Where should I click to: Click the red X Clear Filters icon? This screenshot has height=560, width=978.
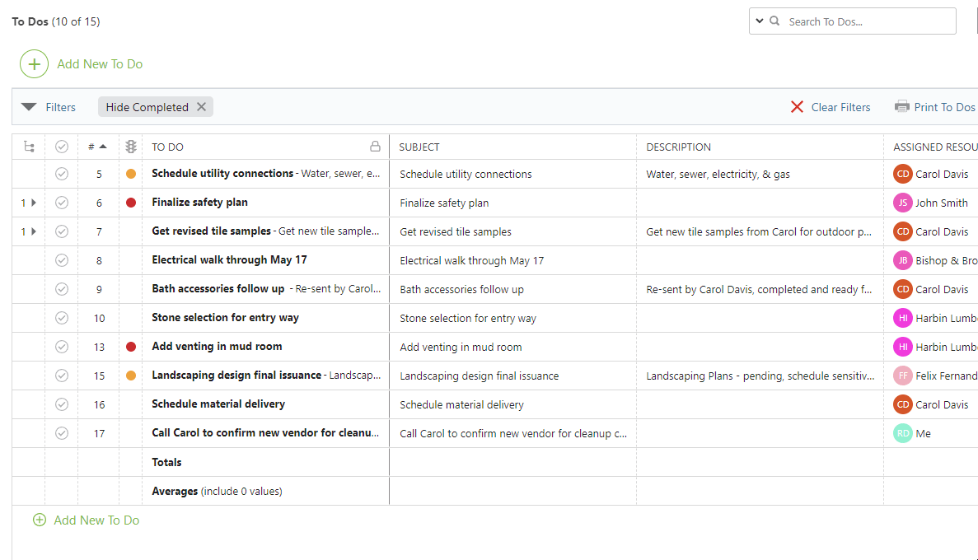797,107
